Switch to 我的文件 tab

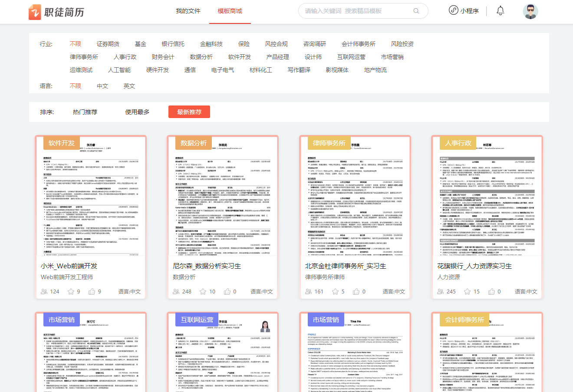(x=188, y=11)
